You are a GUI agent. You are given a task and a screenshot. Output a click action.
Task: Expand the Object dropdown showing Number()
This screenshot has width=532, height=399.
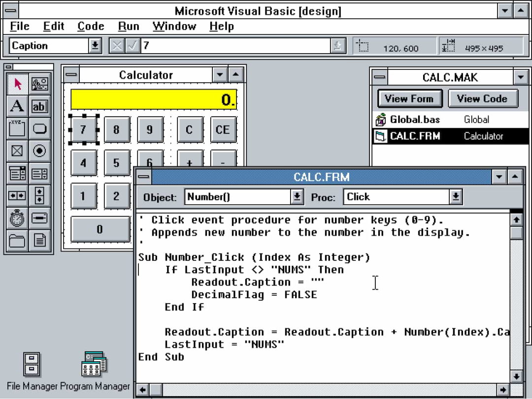pyautogui.click(x=297, y=197)
